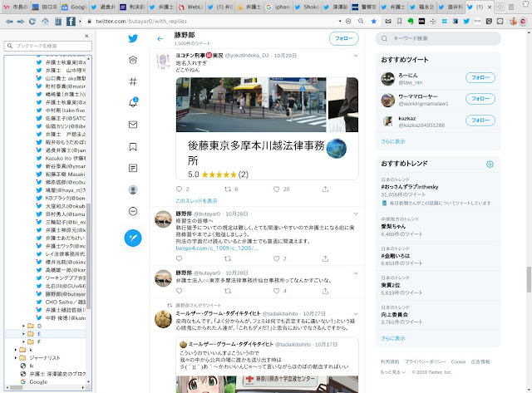
Task: Click このスレッドを表示 link
Action: point(196,201)
